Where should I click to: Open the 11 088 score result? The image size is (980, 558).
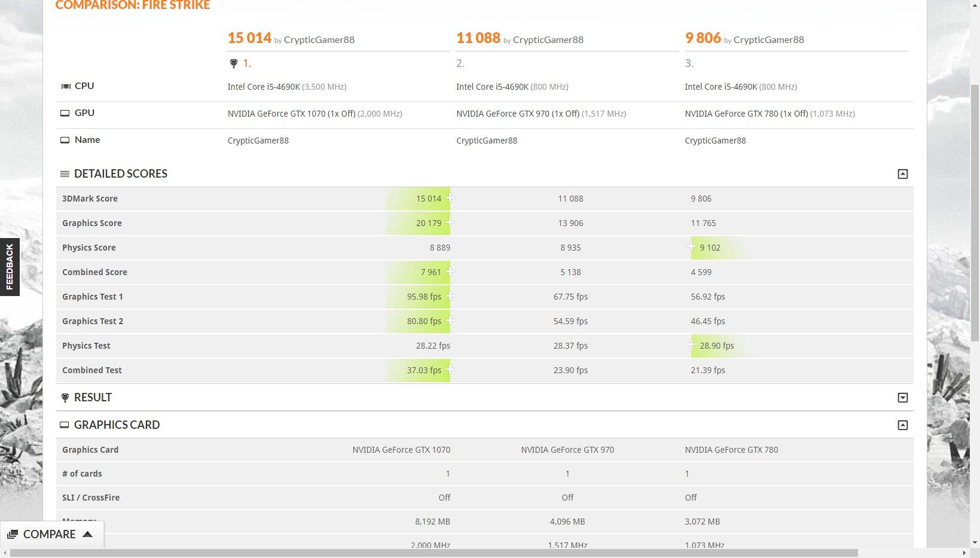click(x=478, y=38)
